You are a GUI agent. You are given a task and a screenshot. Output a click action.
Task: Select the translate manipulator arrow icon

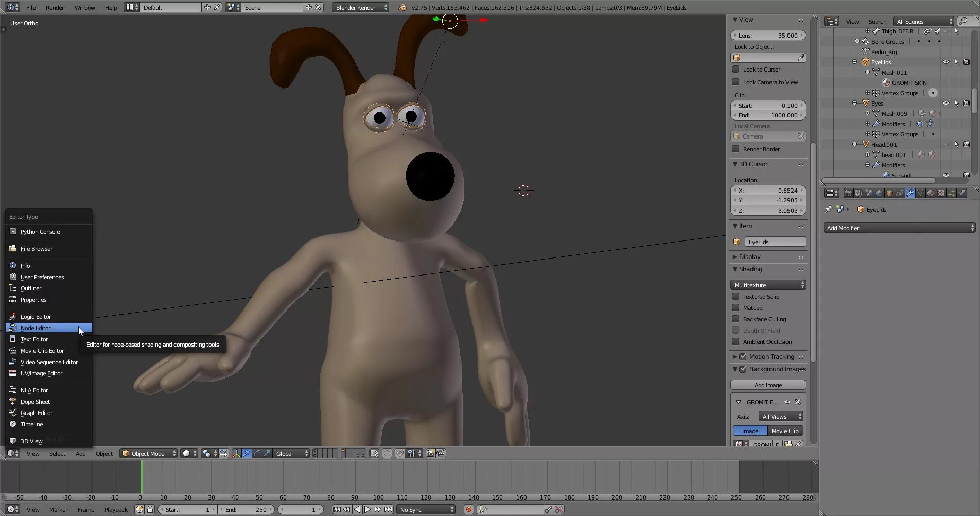[x=247, y=453]
